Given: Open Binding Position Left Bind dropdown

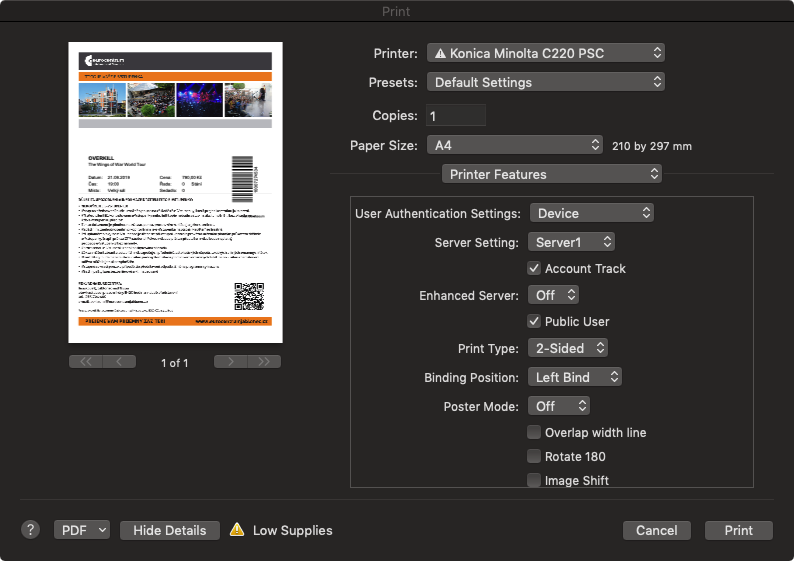Looking at the screenshot, I should coord(575,377).
